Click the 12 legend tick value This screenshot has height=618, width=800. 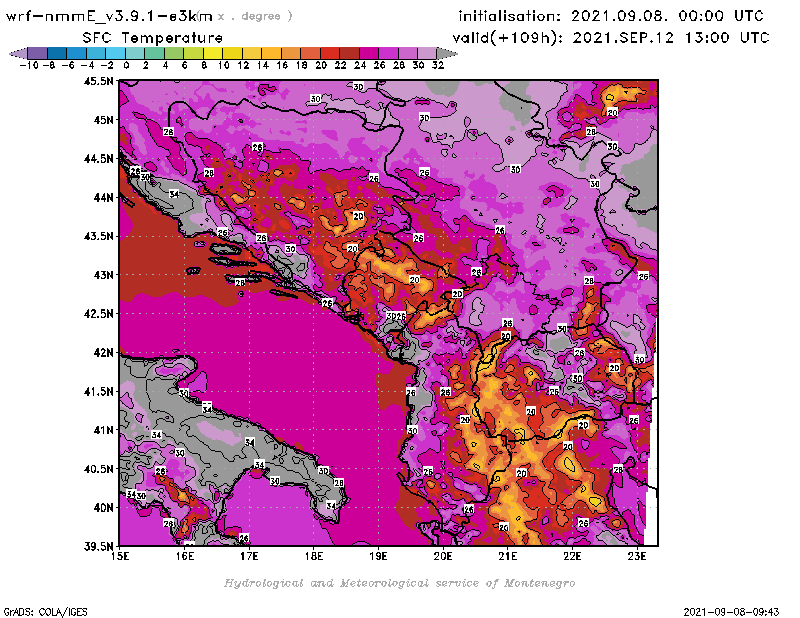(243, 65)
